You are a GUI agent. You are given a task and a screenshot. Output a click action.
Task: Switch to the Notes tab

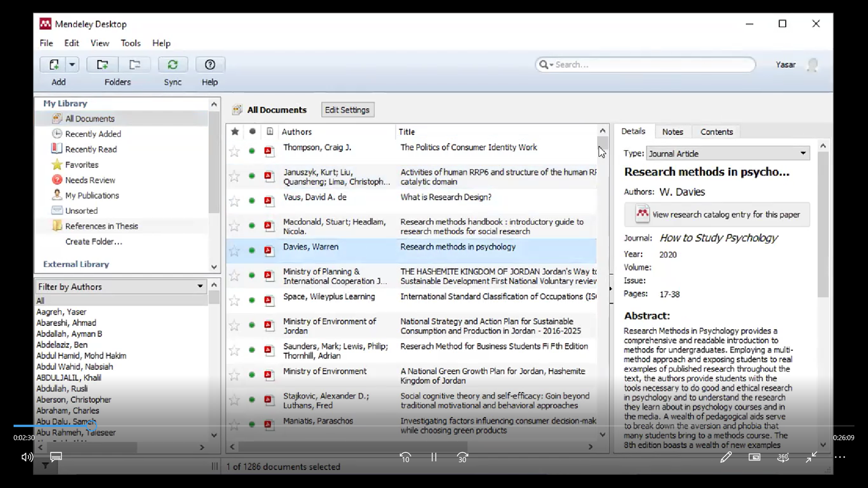[x=672, y=132]
